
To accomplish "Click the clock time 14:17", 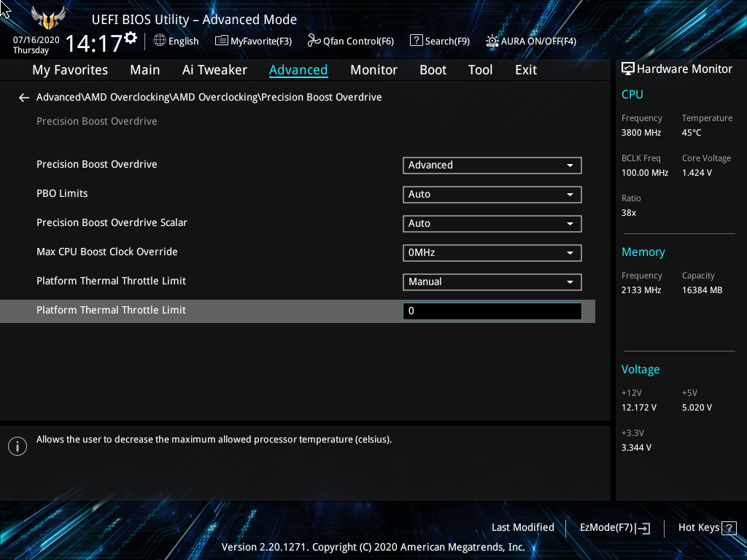I will pyautogui.click(x=93, y=44).
